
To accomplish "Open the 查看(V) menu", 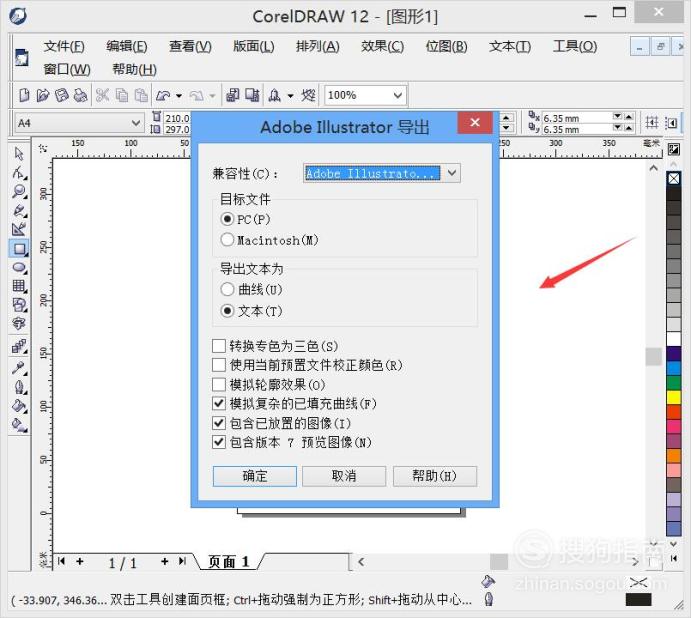I will coord(190,46).
